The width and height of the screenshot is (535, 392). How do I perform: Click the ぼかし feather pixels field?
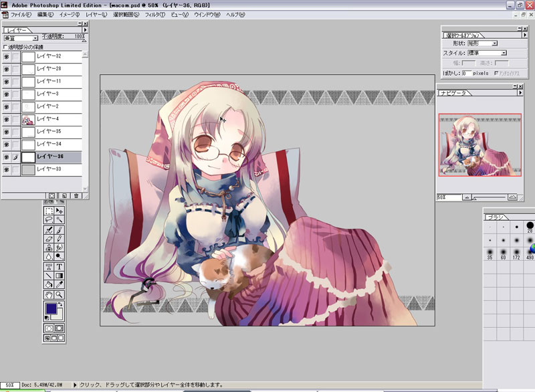pos(466,73)
